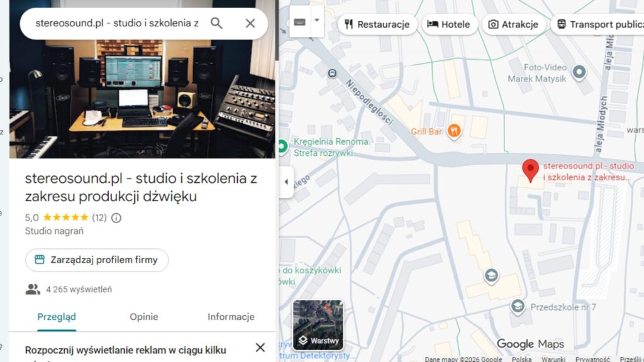Viewport: 644px width, 362px height.
Task: Toggle the Warstwy map layers view
Action: pos(318,325)
